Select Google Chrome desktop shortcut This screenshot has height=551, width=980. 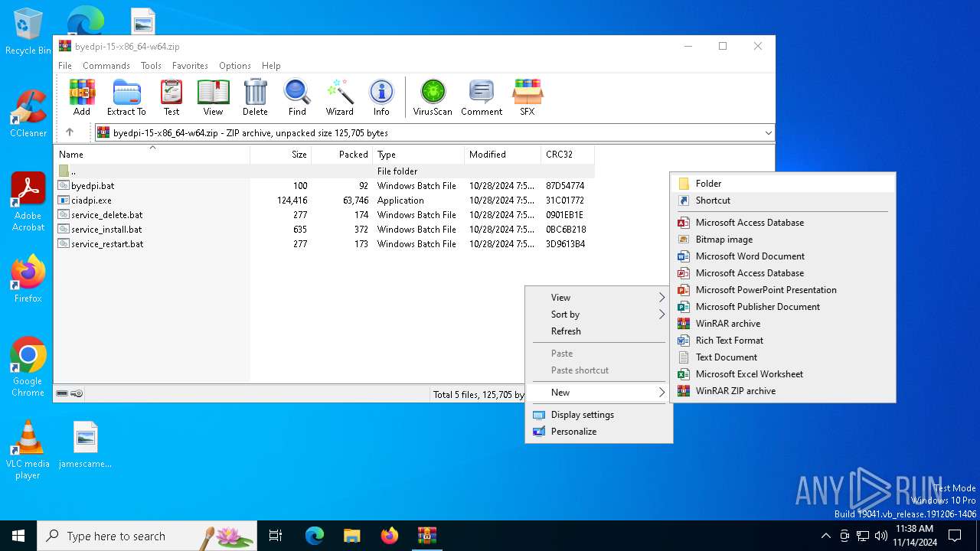28,367
